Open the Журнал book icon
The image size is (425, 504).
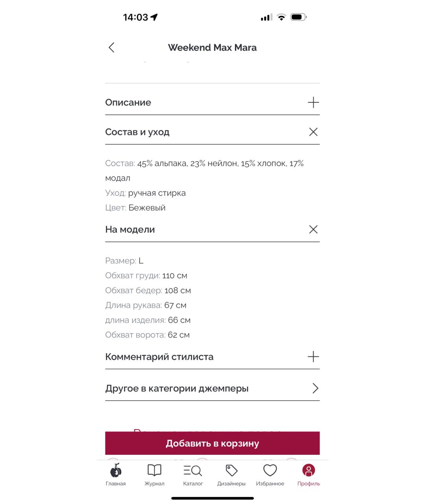pos(154,471)
